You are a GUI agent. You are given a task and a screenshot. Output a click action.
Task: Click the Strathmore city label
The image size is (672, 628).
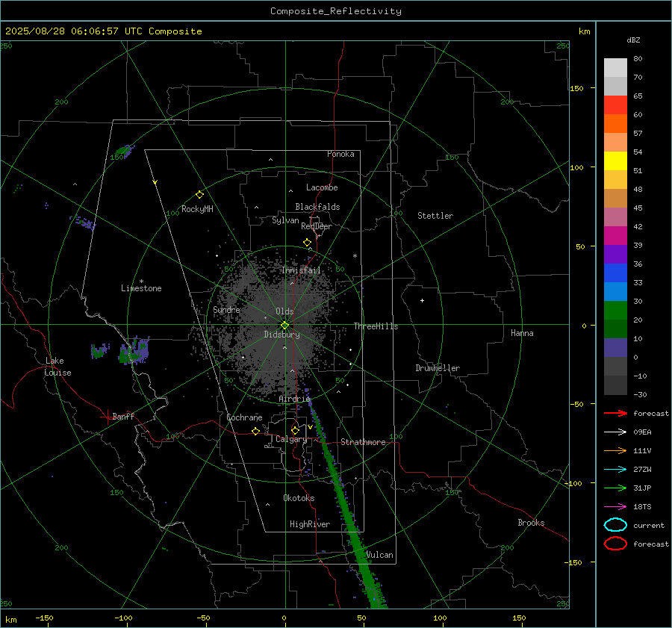pos(363,442)
